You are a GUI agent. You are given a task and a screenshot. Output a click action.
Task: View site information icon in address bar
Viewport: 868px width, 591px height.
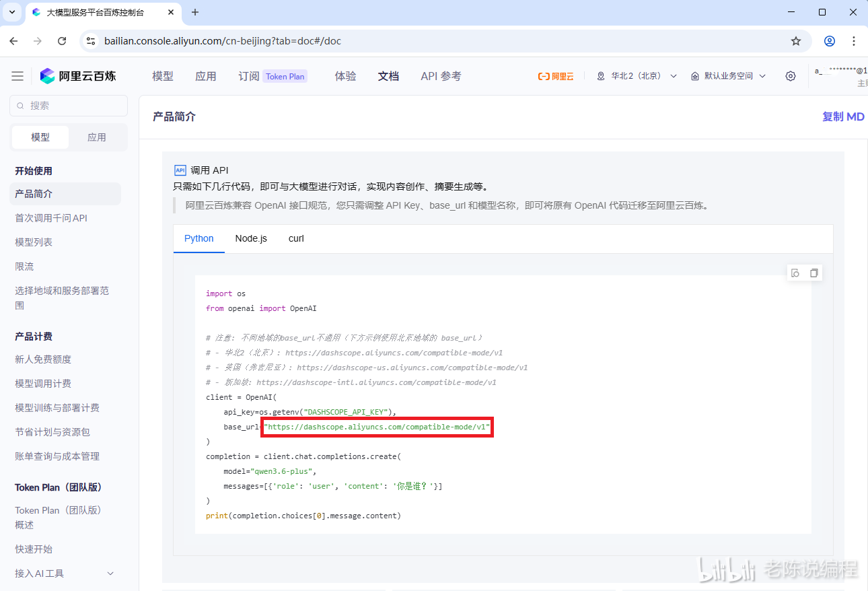(x=91, y=41)
